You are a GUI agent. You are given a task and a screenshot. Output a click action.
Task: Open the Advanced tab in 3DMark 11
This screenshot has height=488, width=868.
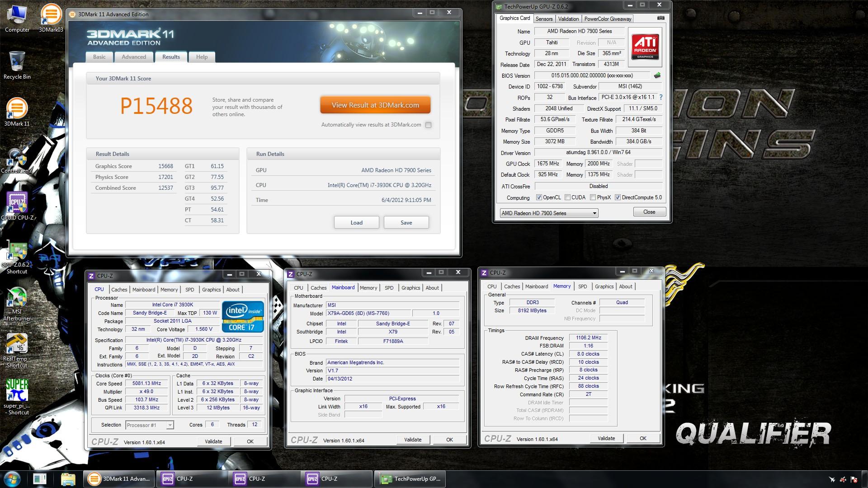(134, 57)
